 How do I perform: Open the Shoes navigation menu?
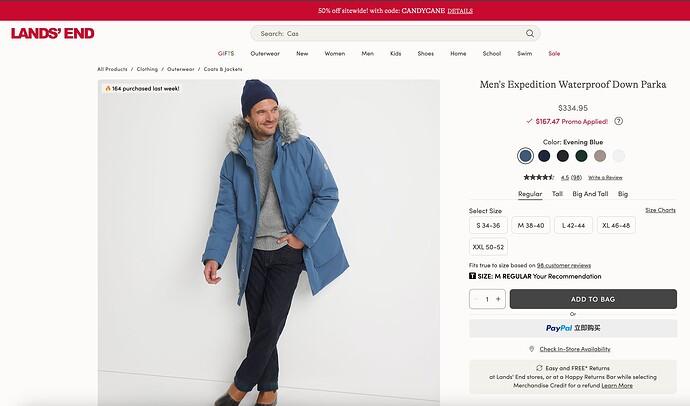coord(425,53)
